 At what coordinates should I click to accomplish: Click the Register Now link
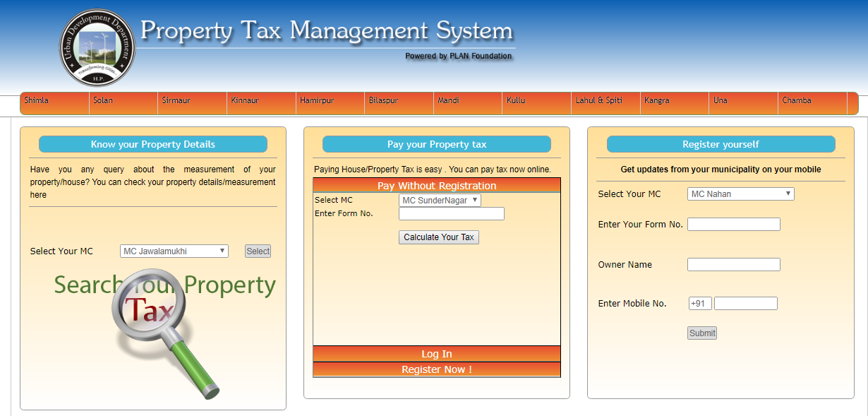point(436,369)
